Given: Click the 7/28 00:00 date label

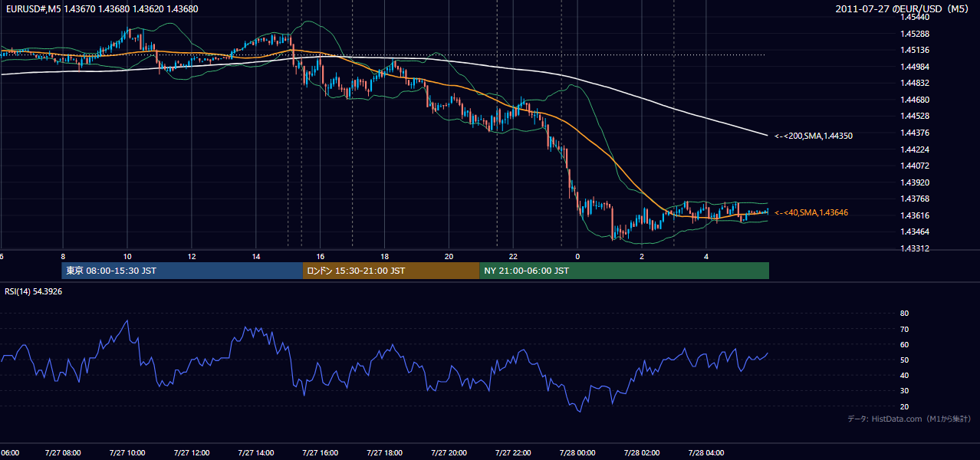Looking at the screenshot, I should click(578, 453).
